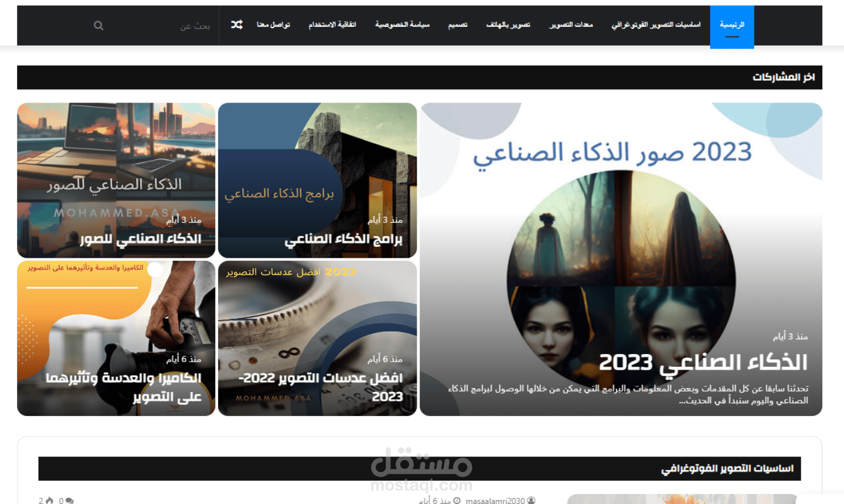The width and height of the screenshot is (844, 504).
Task: Click the views flame icon
Action: (x=49, y=500)
